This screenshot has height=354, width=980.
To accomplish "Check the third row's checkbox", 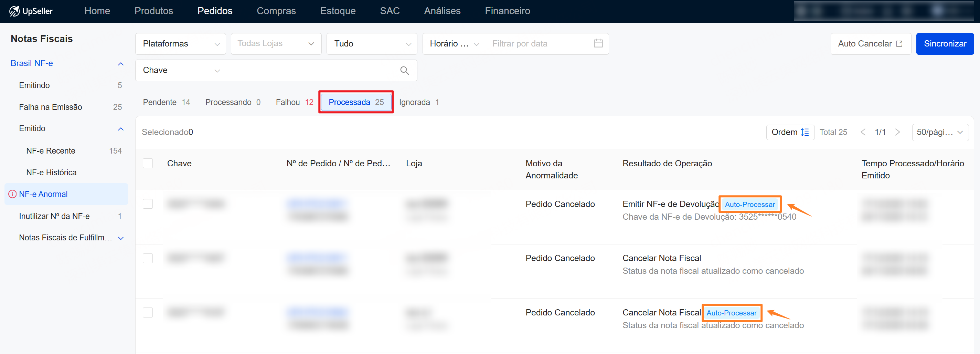I will coord(148,313).
